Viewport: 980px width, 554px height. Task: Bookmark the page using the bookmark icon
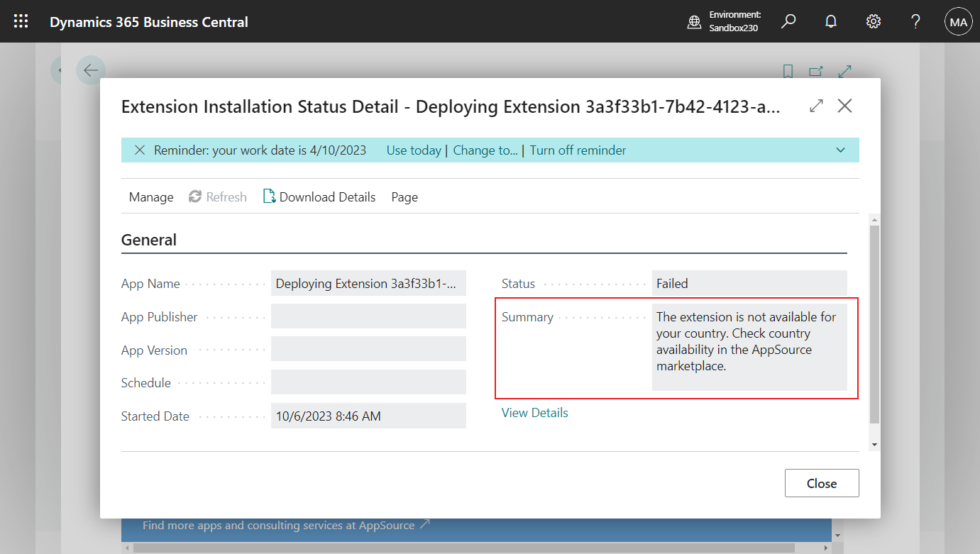pos(788,72)
